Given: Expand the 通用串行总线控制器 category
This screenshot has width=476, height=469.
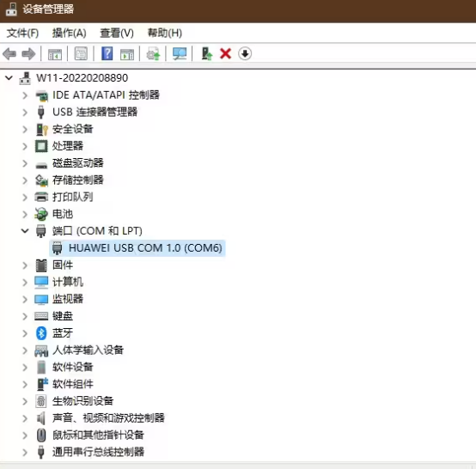Looking at the screenshot, I should click(25, 453).
